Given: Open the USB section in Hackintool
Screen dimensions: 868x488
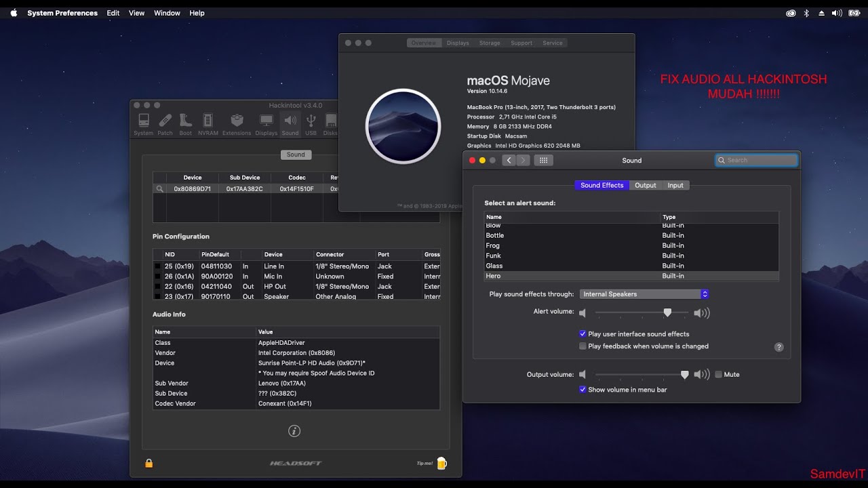Looking at the screenshot, I should [x=311, y=125].
